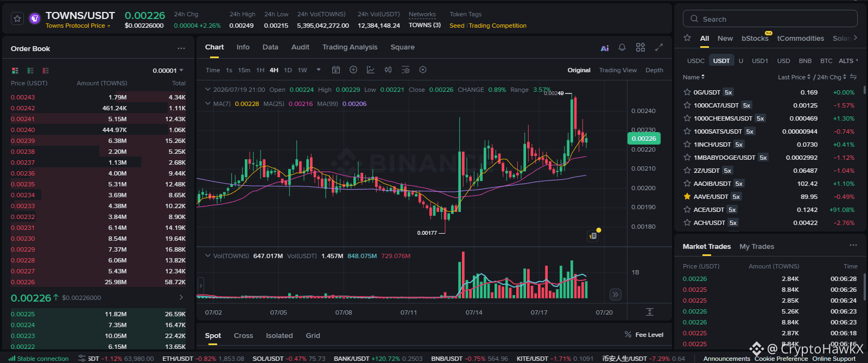Switch chart to Depth view
868x363 pixels.
(x=654, y=70)
